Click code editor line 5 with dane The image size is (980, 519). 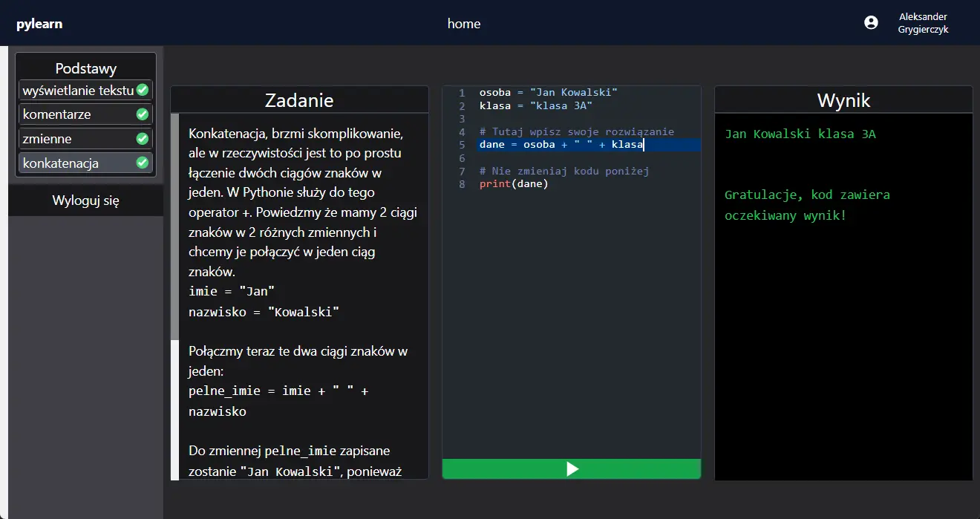pos(561,145)
